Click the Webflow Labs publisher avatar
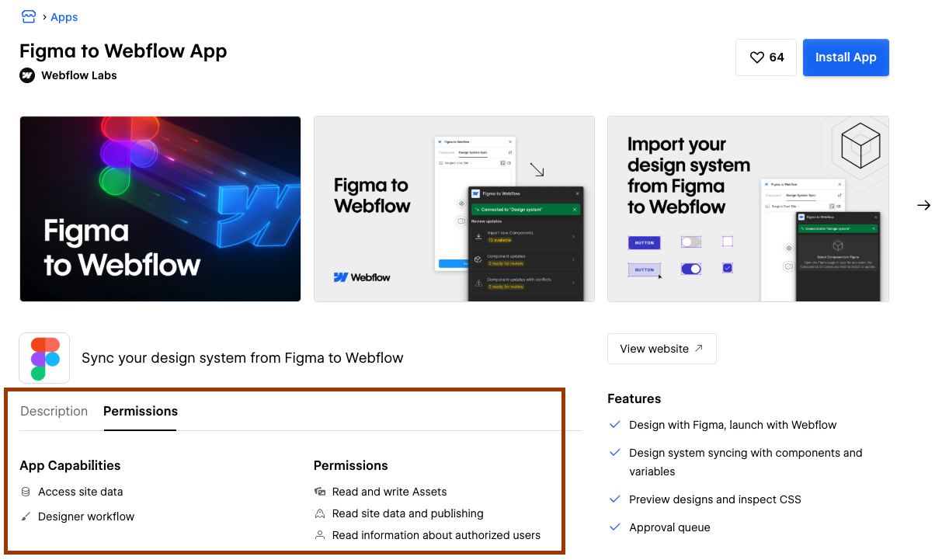949x560 pixels. point(27,75)
